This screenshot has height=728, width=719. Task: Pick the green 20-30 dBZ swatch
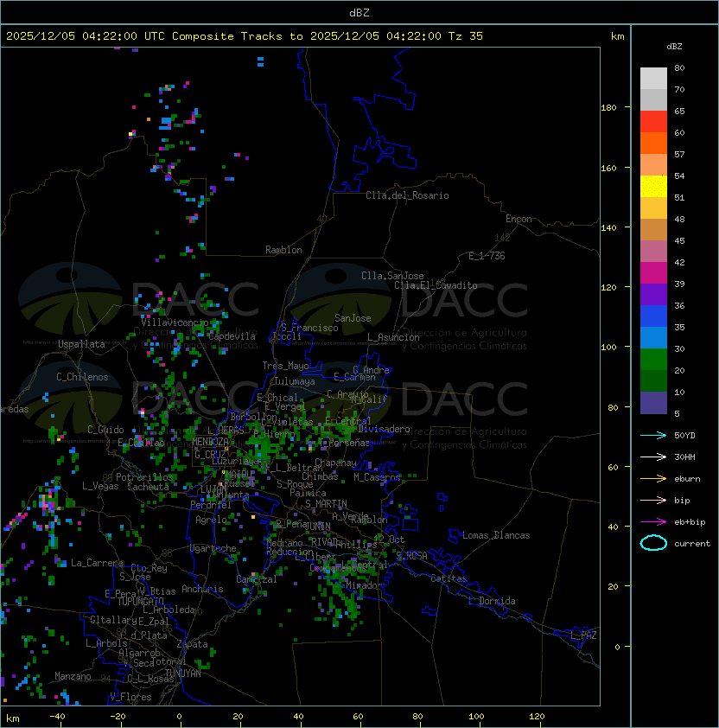pyautogui.click(x=653, y=360)
